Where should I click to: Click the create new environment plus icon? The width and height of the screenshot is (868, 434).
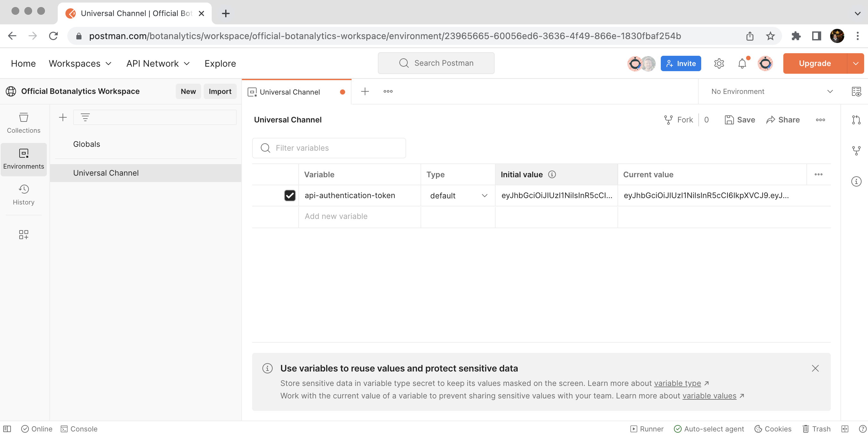63,117
